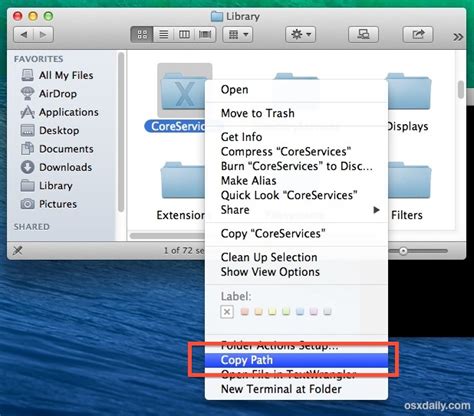Select Library in the sidebar
474x416 pixels.
pyautogui.click(x=47, y=185)
